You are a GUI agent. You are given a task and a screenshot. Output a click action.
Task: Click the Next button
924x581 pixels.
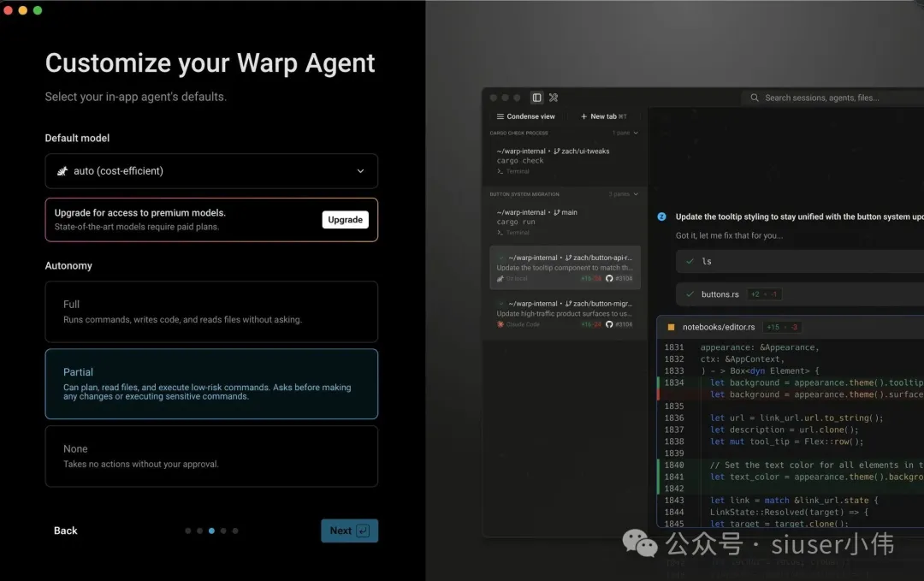coord(349,531)
